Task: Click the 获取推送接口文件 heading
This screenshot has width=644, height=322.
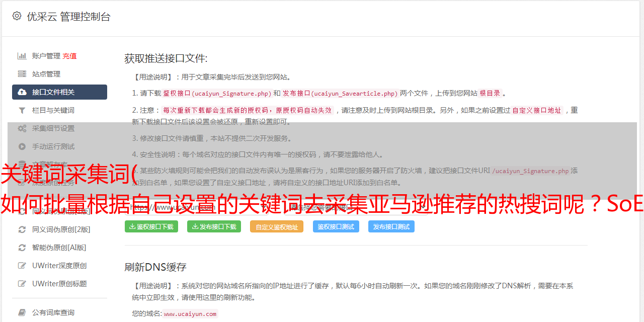Action: [x=166, y=58]
